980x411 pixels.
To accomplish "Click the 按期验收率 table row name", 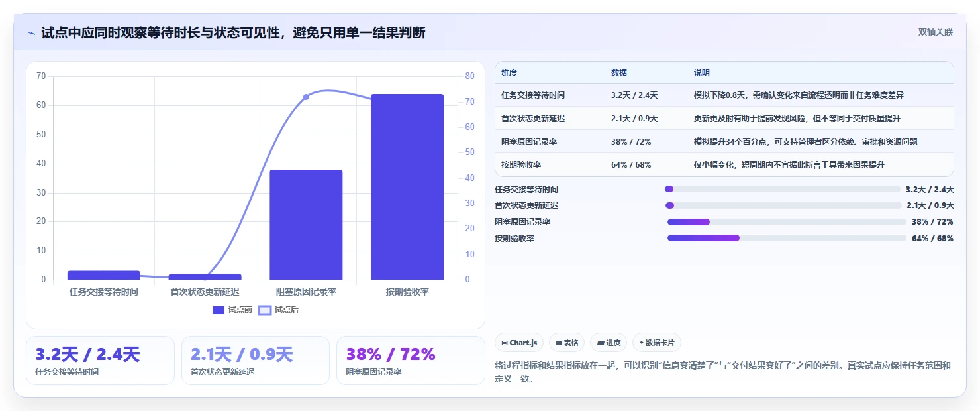I will coord(521,165).
